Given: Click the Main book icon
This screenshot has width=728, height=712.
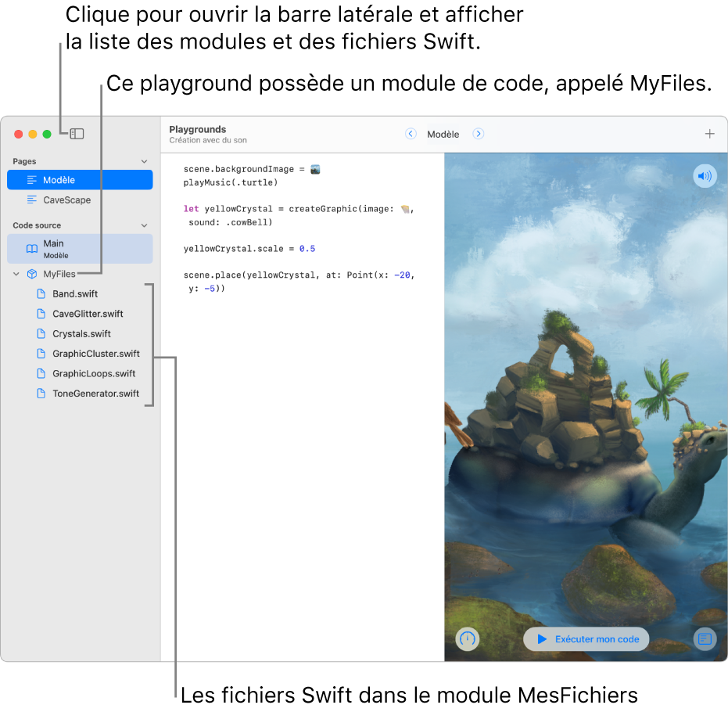Looking at the screenshot, I should tap(32, 249).
